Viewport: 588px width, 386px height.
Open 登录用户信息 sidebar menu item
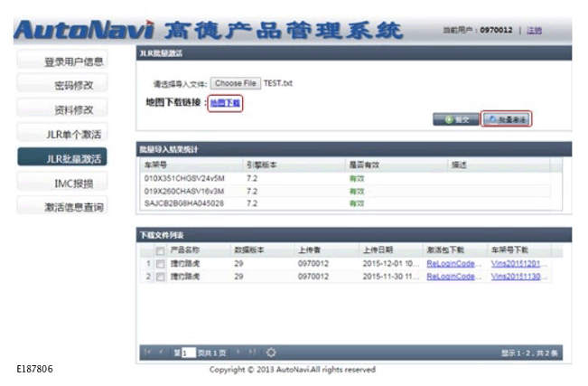pyautogui.click(x=62, y=61)
